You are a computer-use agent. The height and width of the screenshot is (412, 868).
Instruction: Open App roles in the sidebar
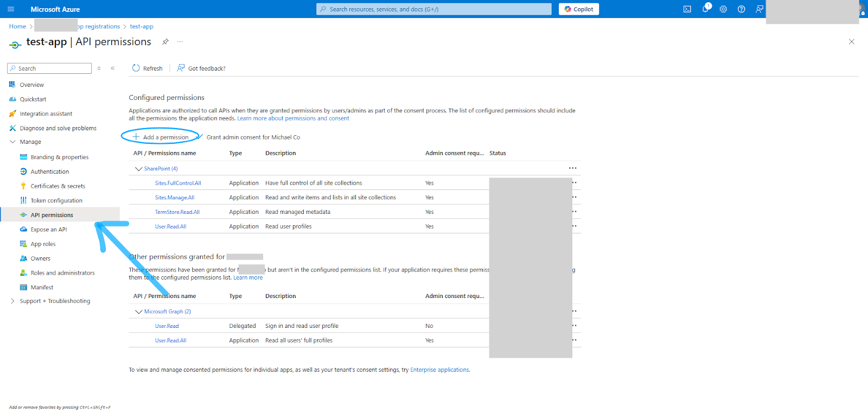point(43,244)
